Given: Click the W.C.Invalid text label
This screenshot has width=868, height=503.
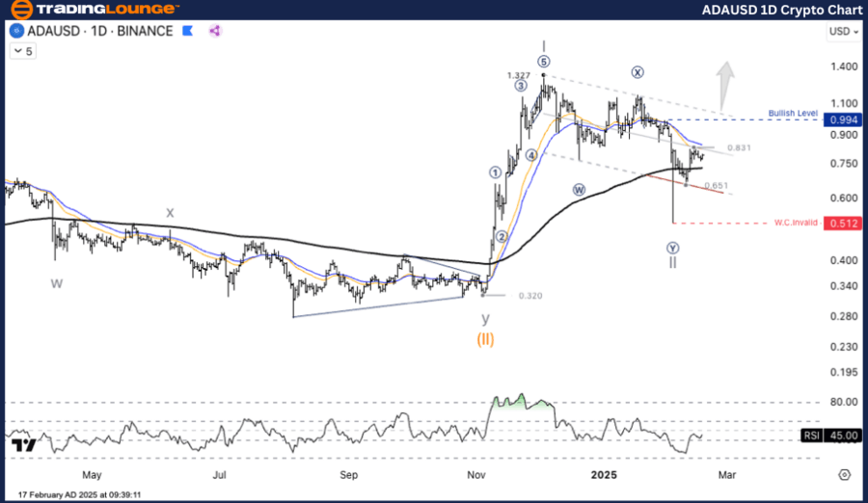Looking at the screenshot, I should pos(796,223).
